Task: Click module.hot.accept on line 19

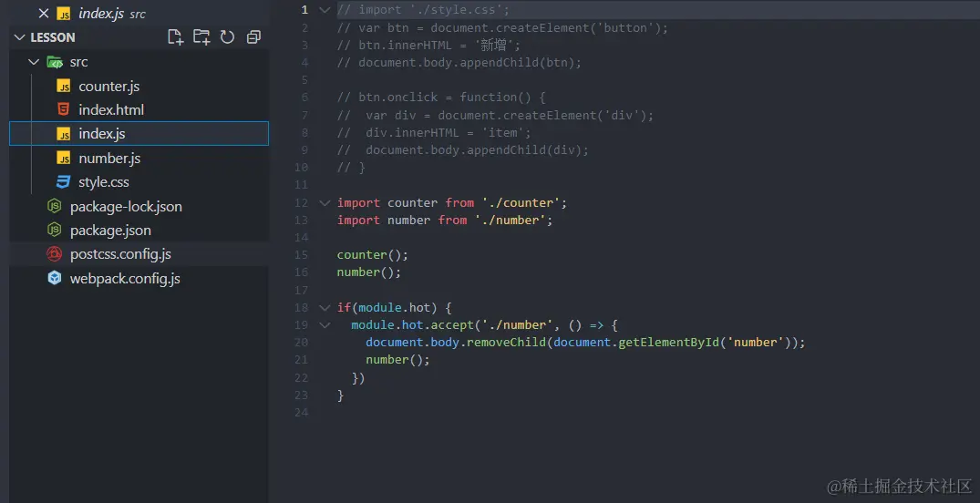Action: pos(412,325)
